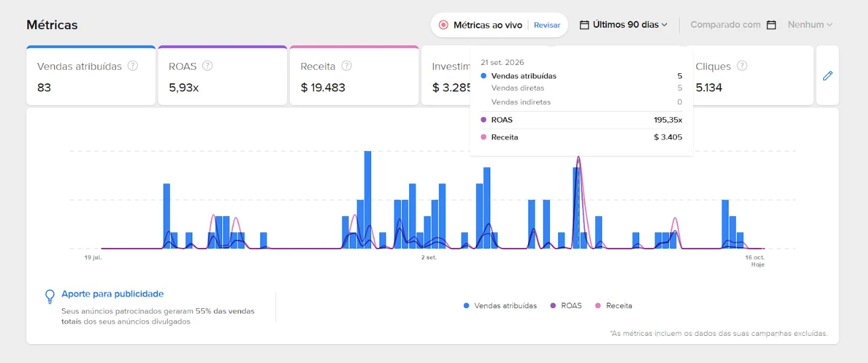Open help icon next to Cliques
This screenshot has width=868, height=363.
(x=742, y=66)
